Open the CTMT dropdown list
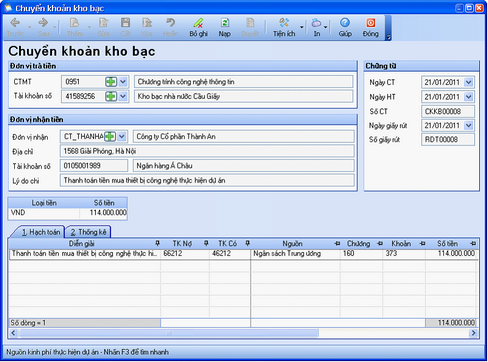488x362 pixels. point(123,82)
